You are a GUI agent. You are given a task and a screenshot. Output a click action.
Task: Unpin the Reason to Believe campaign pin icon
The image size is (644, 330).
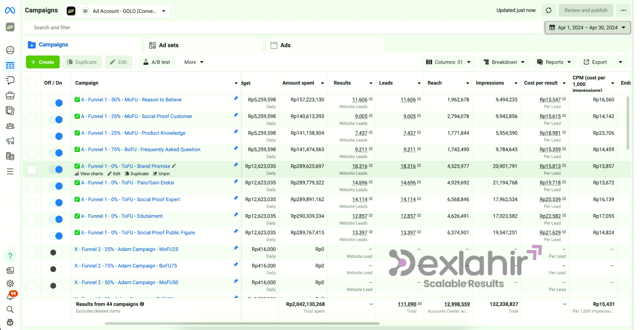(236, 99)
